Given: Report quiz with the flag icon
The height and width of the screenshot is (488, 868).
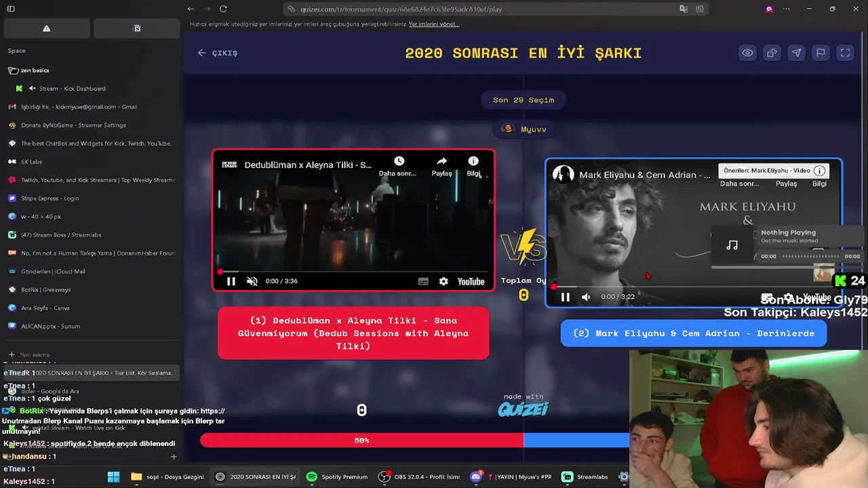Looking at the screenshot, I should point(821,53).
